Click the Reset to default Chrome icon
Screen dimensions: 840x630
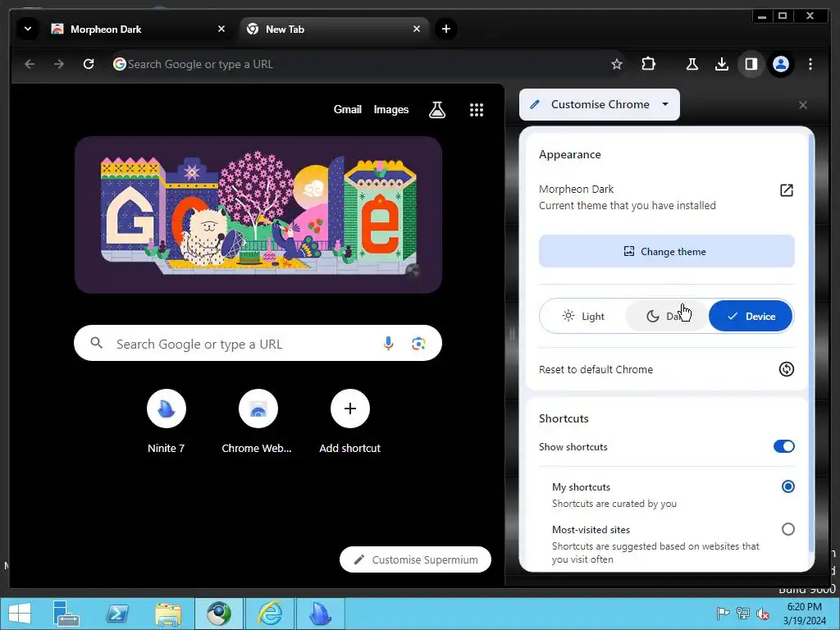[x=786, y=369]
